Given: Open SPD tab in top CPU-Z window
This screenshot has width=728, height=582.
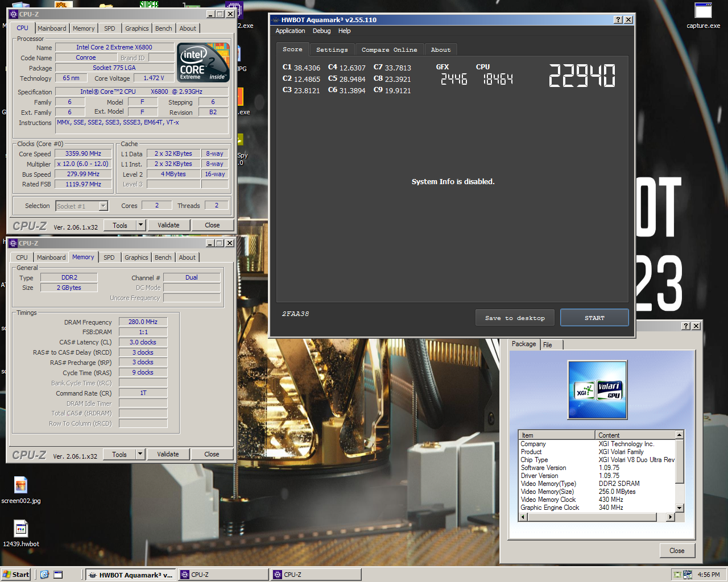Looking at the screenshot, I should [x=110, y=28].
